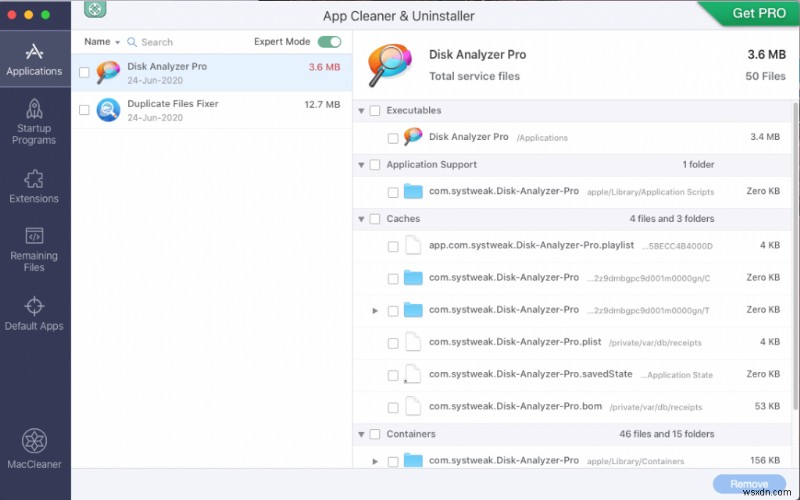Click the playlist file icon in Caches
Viewport: 800px width, 500px height.
[413, 245]
